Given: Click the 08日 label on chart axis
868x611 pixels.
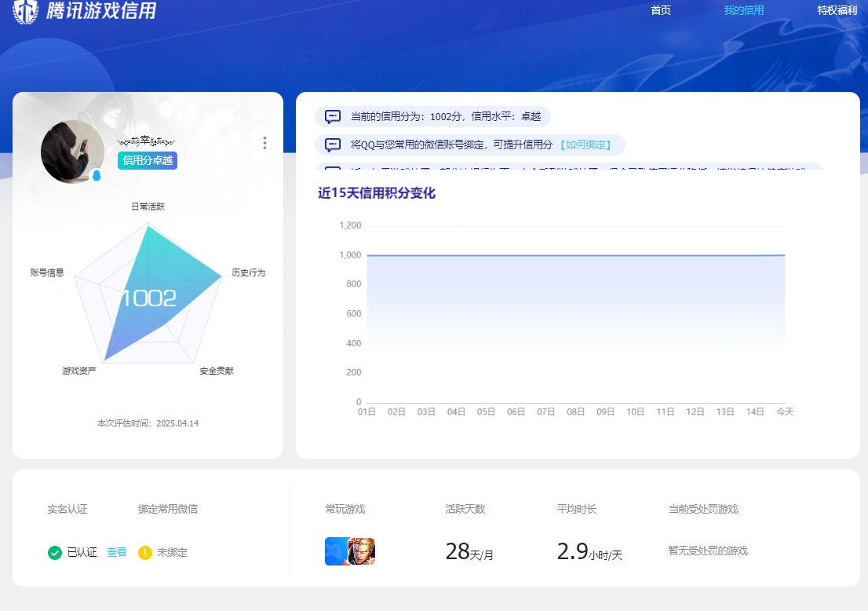Looking at the screenshot, I should coord(576,412).
